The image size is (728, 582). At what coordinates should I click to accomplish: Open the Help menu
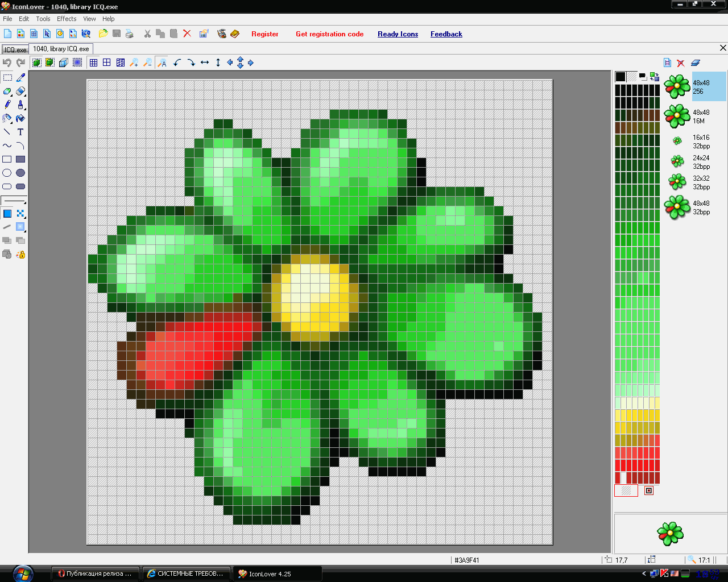pyautogui.click(x=109, y=19)
